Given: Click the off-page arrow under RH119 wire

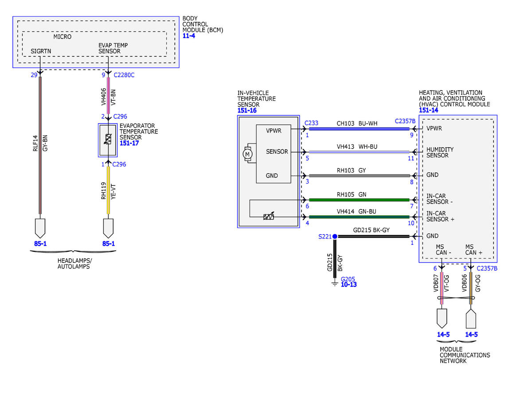Looking at the screenshot, I should tap(108, 227).
